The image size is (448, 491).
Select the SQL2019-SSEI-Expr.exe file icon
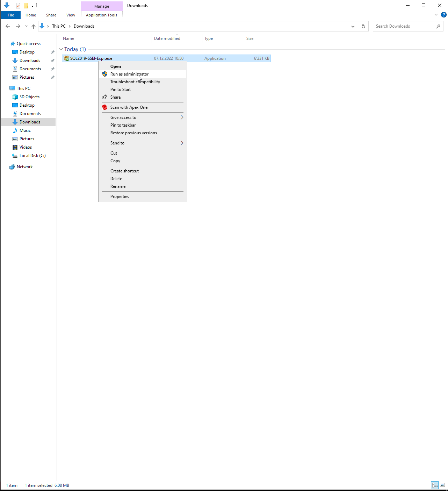tap(66, 58)
